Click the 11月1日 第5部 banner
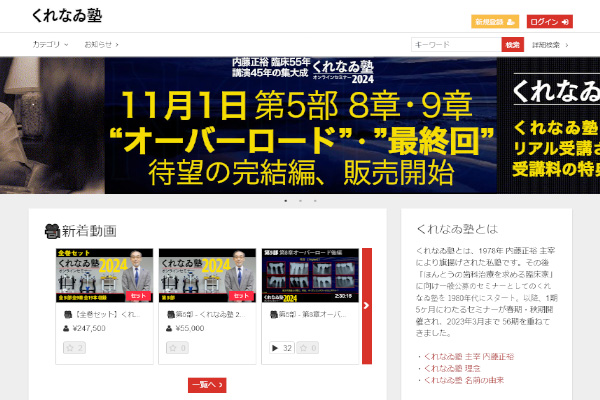The height and width of the screenshot is (400, 600). pyautogui.click(x=301, y=125)
